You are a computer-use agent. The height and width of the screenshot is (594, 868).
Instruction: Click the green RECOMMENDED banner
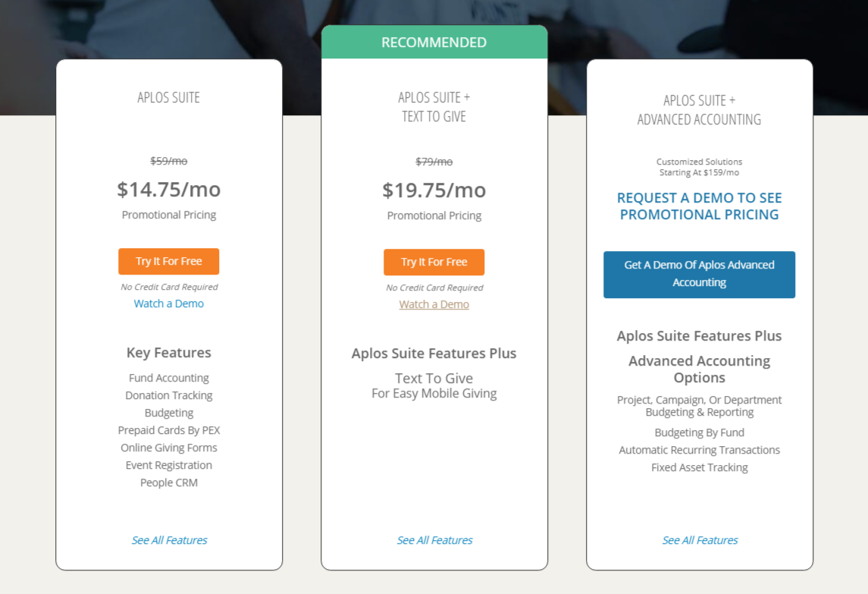point(434,42)
